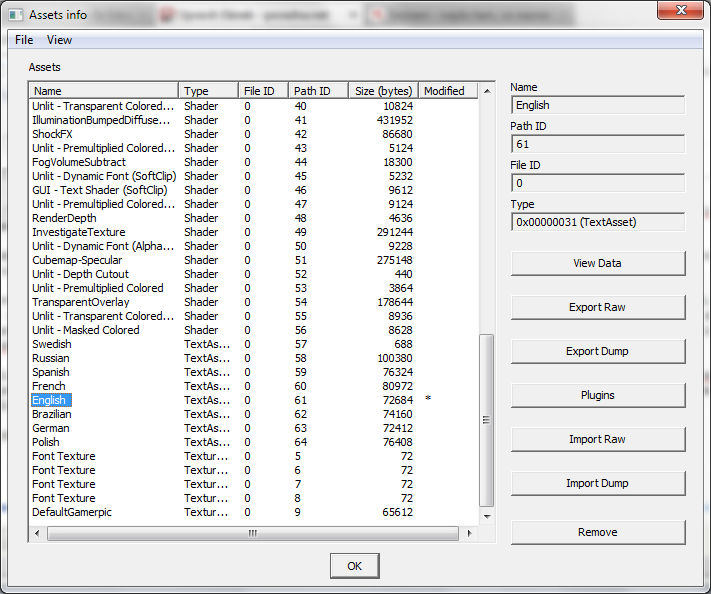Click Export Dump button
The width and height of the screenshot is (711, 594).
click(597, 351)
